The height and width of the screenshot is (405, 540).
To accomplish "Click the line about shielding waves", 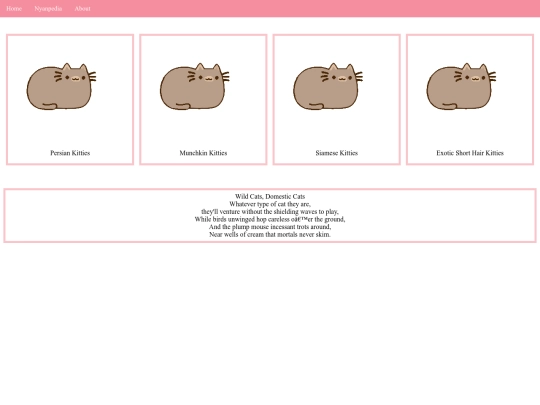I will click(x=270, y=212).
